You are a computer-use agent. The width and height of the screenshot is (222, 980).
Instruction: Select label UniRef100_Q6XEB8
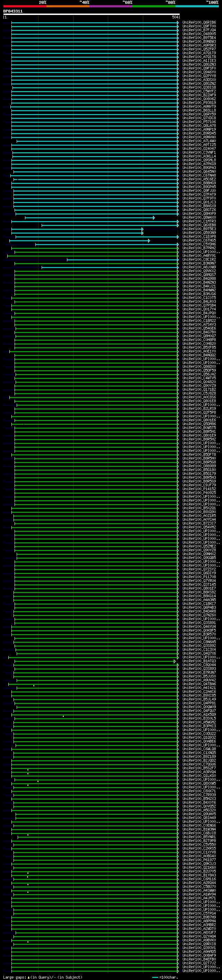tap(199, 225)
